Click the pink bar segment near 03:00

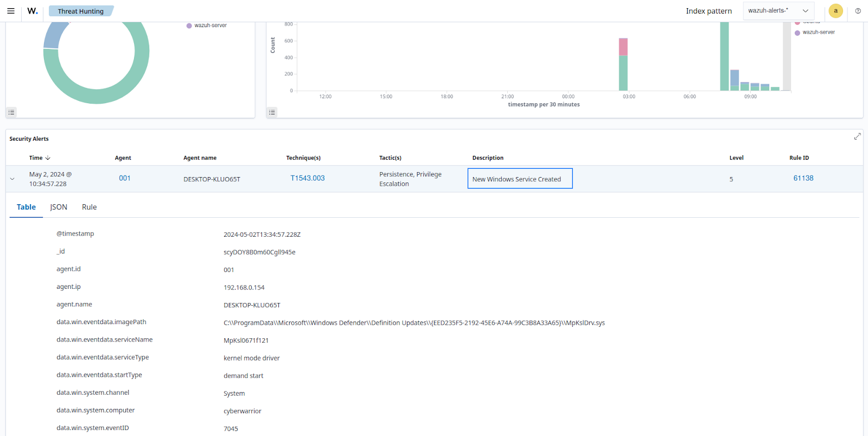coord(623,47)
